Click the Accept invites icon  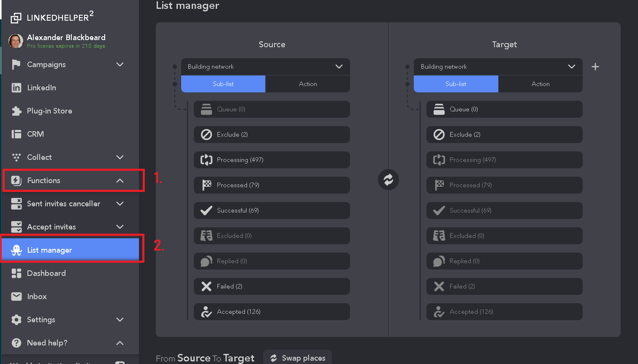pos(16,227)
